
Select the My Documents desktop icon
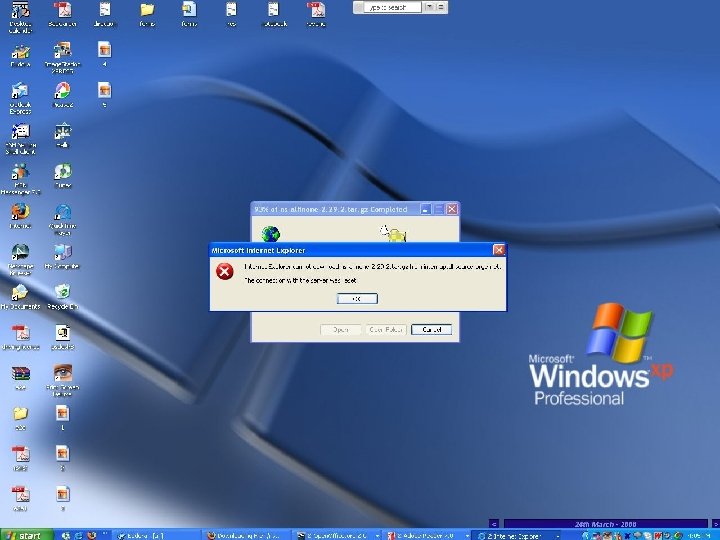pos(20,292)
